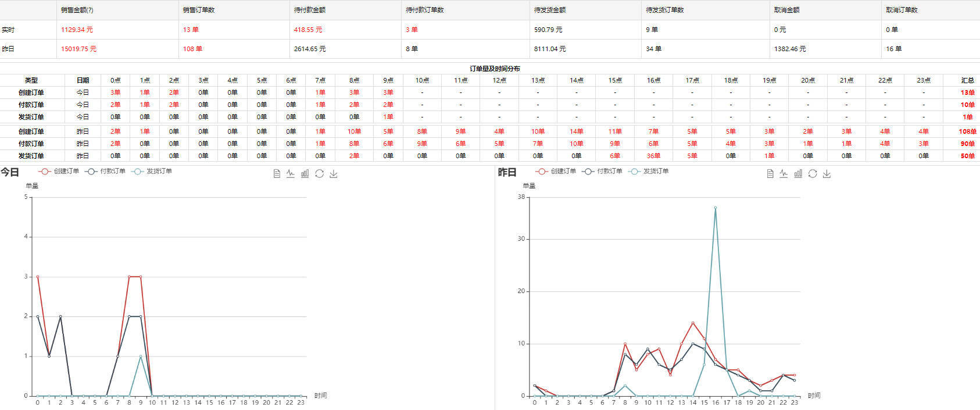Switch 今日 chart to line chart type
This screenshot has height=410, width=980.
pyautogui.click(x=291, y=174)
